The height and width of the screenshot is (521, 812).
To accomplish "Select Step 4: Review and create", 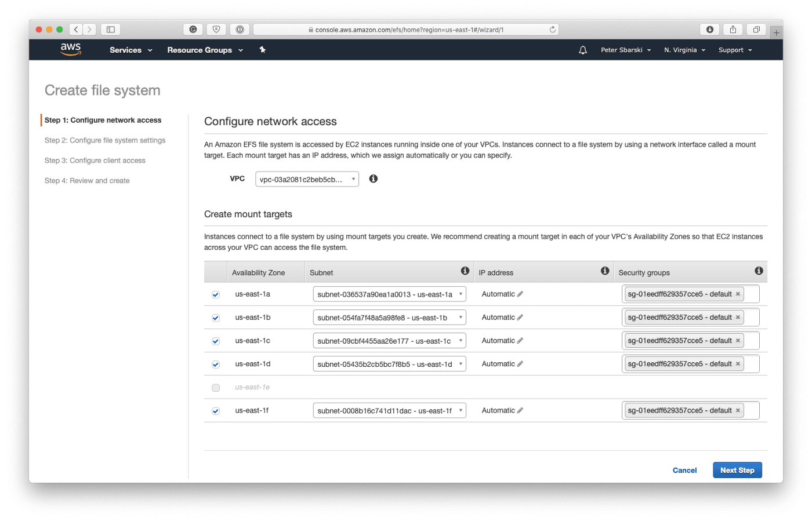I will (87, 181).
